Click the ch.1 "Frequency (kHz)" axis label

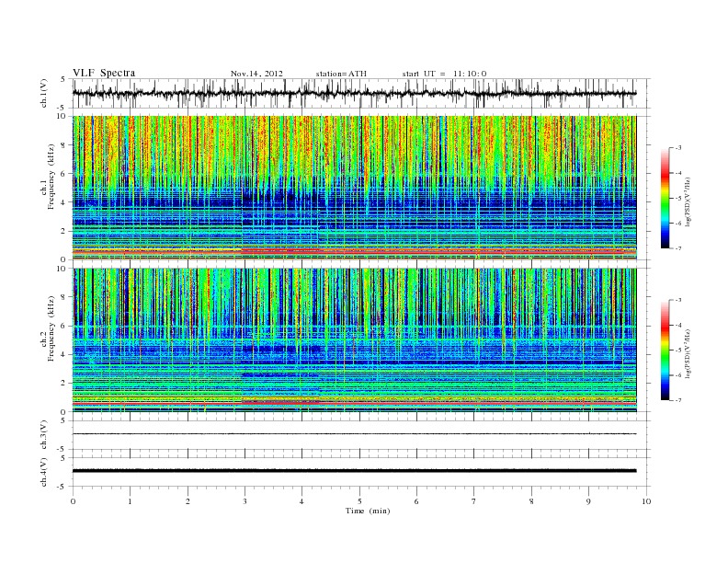pyautogui.click(x=51, y=177)
